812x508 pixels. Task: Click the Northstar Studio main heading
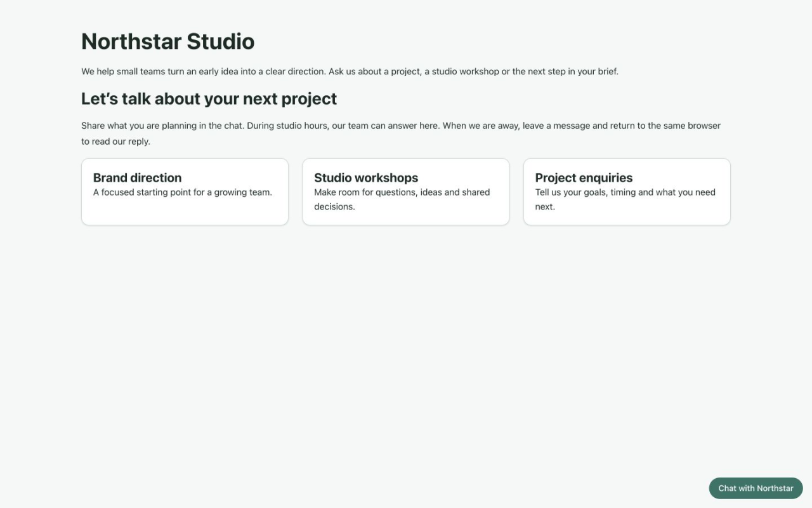pyautogui.click(x=168, y=41)
